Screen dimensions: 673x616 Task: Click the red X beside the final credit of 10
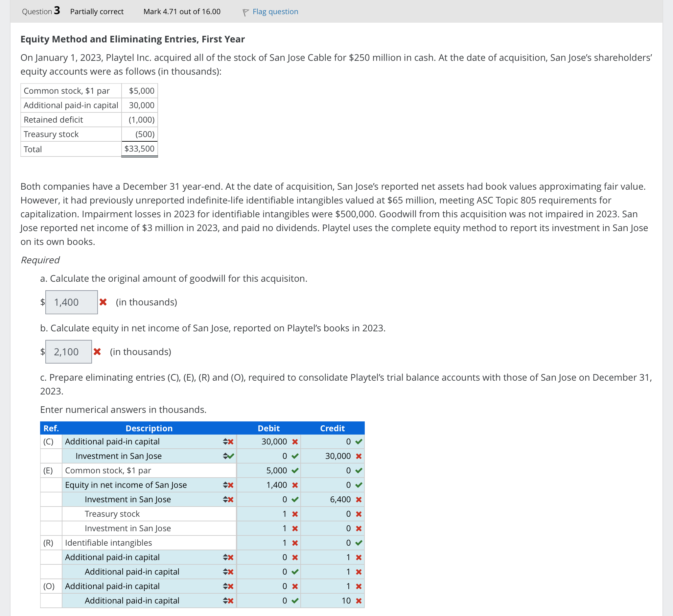click(x=359, y=601)
